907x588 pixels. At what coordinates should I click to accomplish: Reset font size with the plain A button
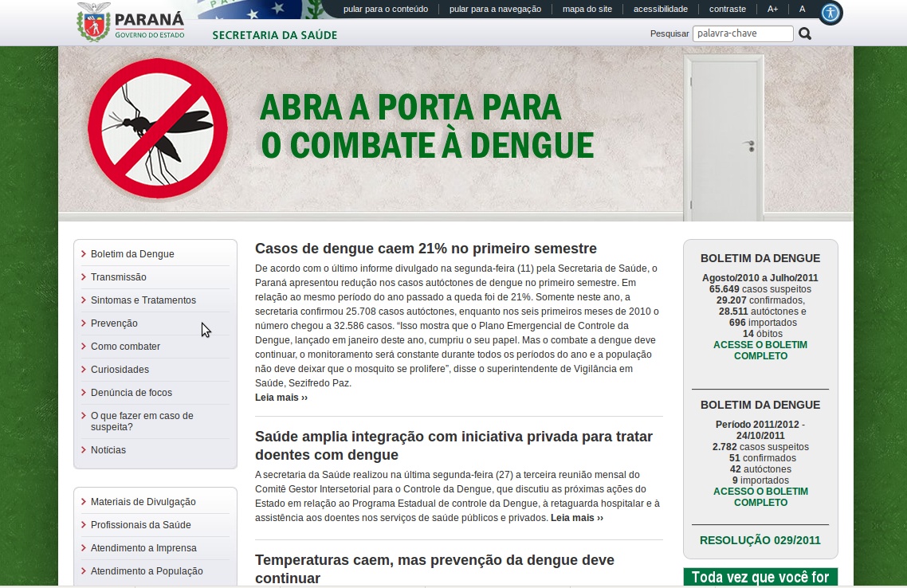pyautogui.click(x=802, y=9)
